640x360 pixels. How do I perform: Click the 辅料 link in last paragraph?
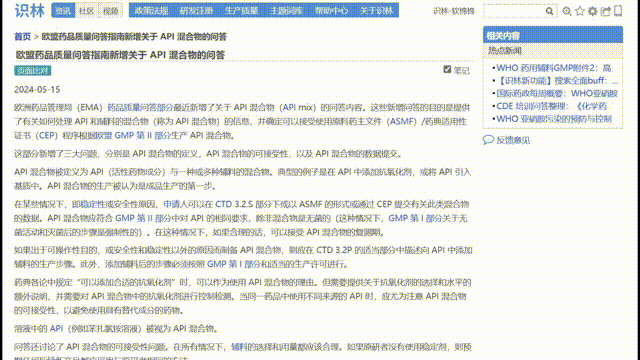tap(239, 347)
